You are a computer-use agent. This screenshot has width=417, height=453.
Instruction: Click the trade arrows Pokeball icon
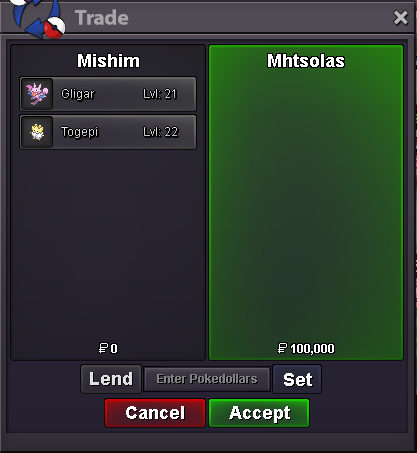(x=38, y=17)
